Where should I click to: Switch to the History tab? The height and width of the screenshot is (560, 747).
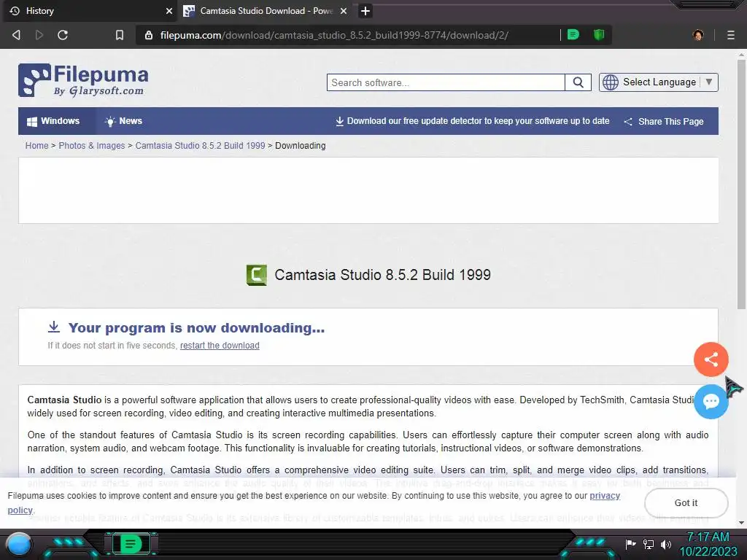tap(89, 11)
